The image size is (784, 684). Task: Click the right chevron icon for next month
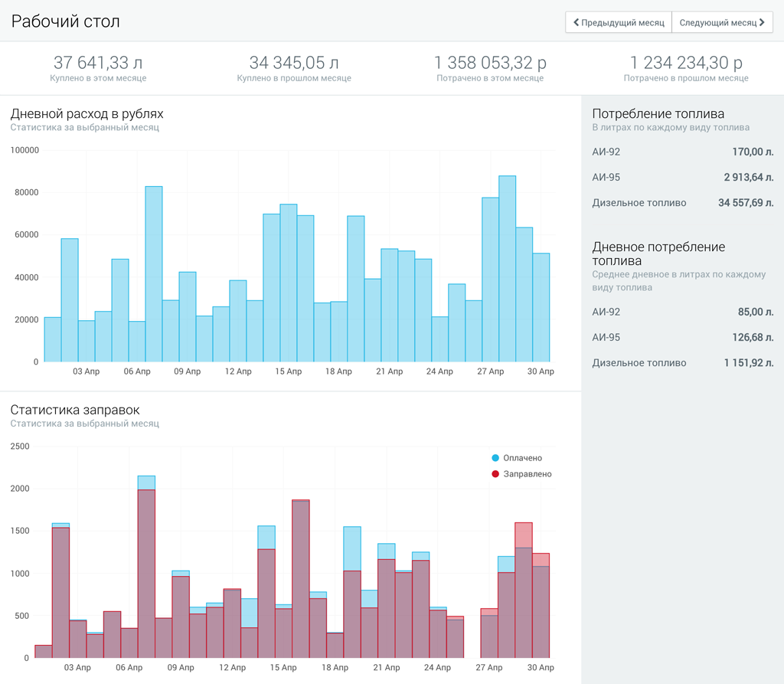[x=762, y=23]
